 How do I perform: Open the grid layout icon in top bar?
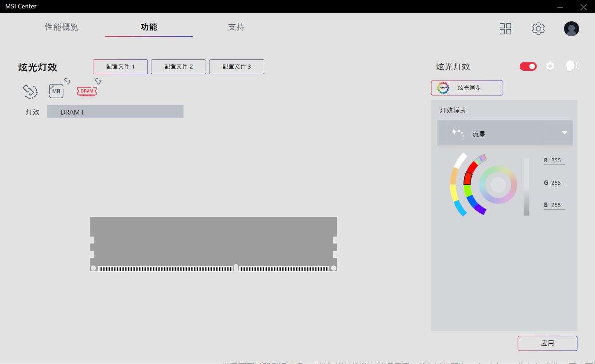coord(505,28)
